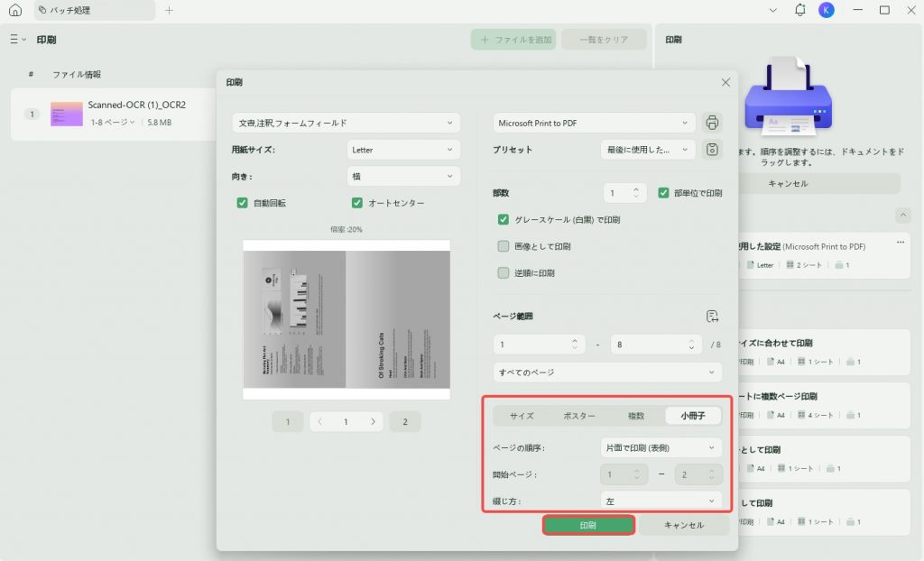
Task: Click current preview page number field
Action: click(346, 421)
